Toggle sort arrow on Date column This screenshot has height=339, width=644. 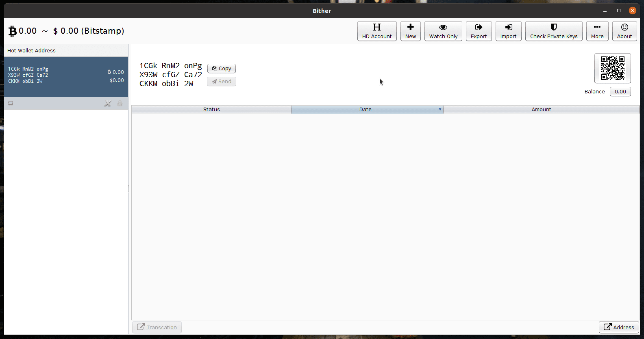click(x=440, y=109)
